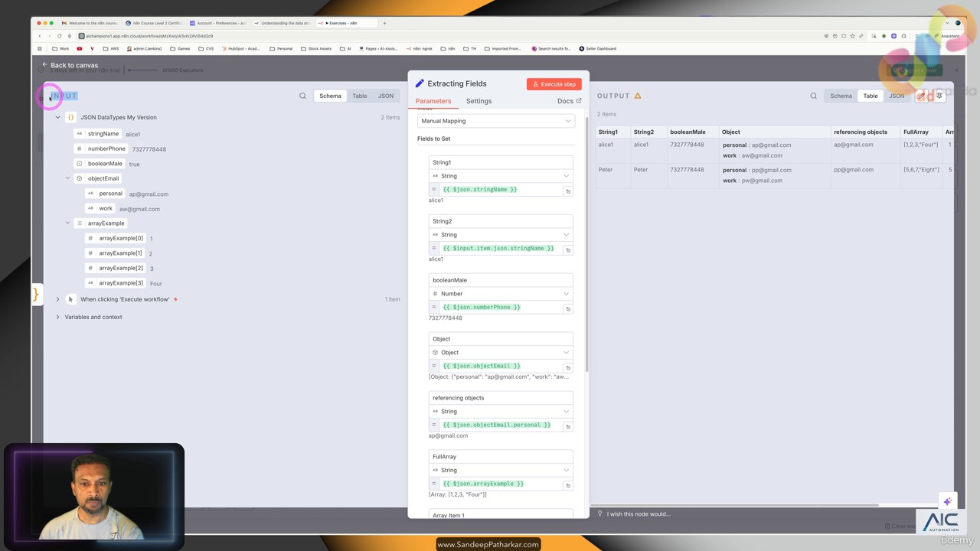Expand When clicking 'Execute workflow' node

pyautogui.click(x=57, y=299)
